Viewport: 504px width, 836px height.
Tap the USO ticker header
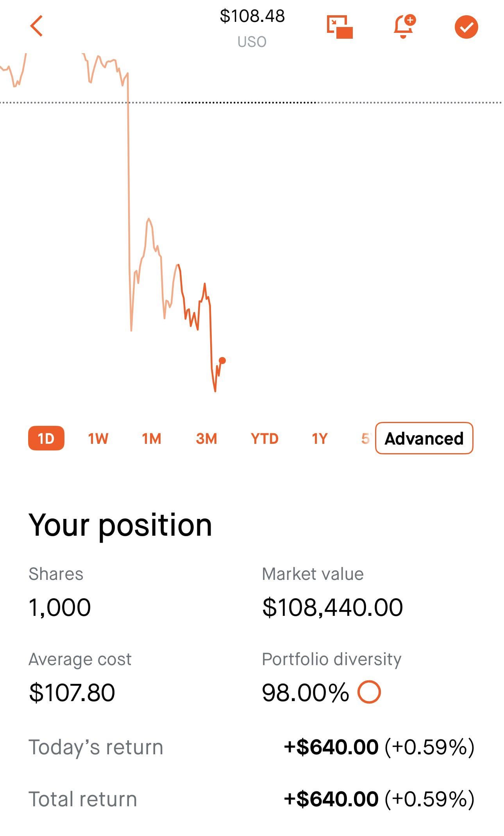point(252,41)
